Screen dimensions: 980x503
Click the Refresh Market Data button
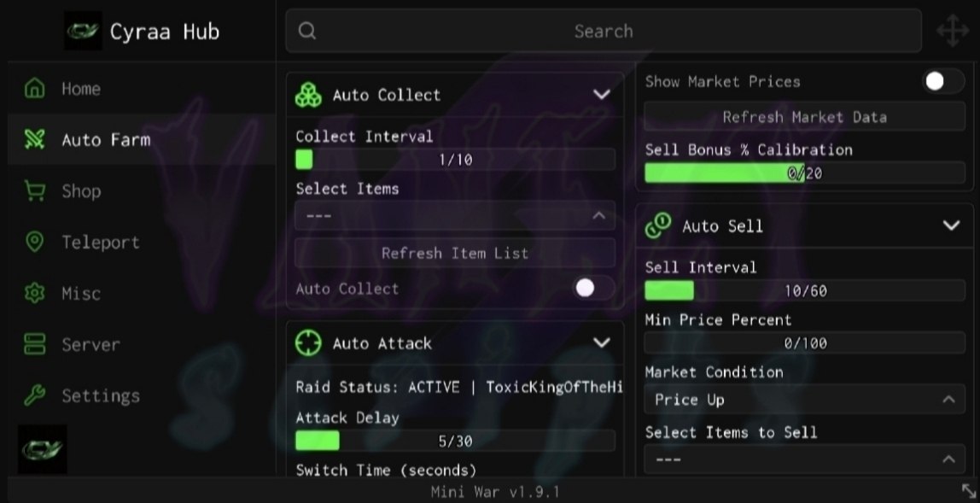[804, 117]
